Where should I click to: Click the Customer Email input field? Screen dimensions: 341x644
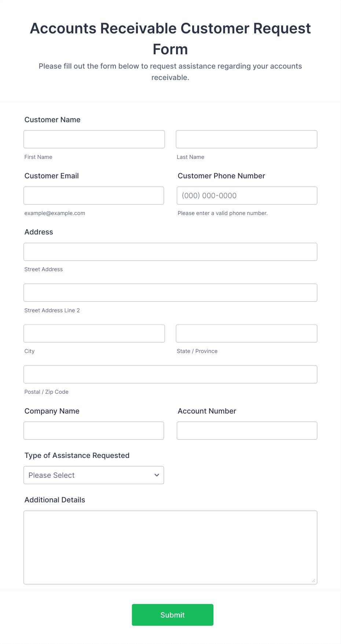point(93,195)
